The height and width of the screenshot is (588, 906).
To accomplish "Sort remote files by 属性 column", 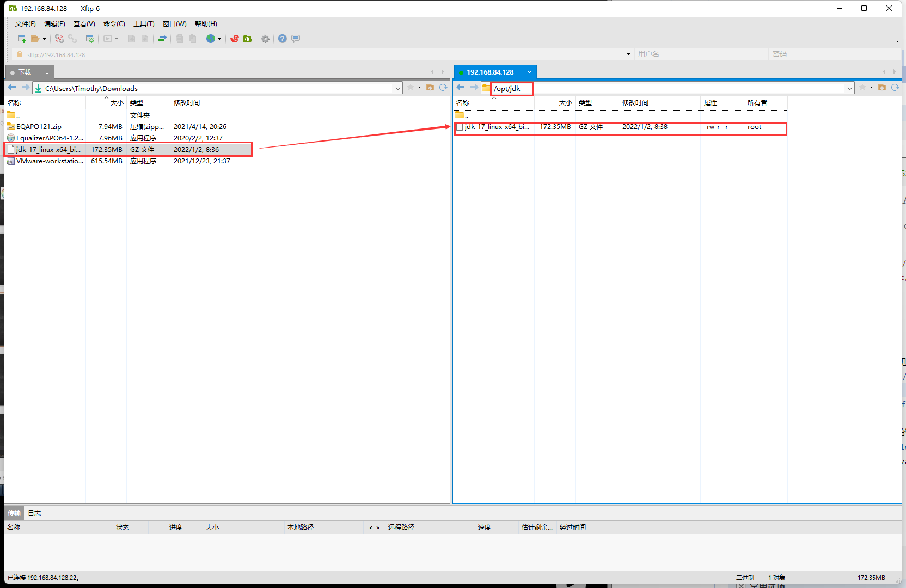I will tap(722, 103).
